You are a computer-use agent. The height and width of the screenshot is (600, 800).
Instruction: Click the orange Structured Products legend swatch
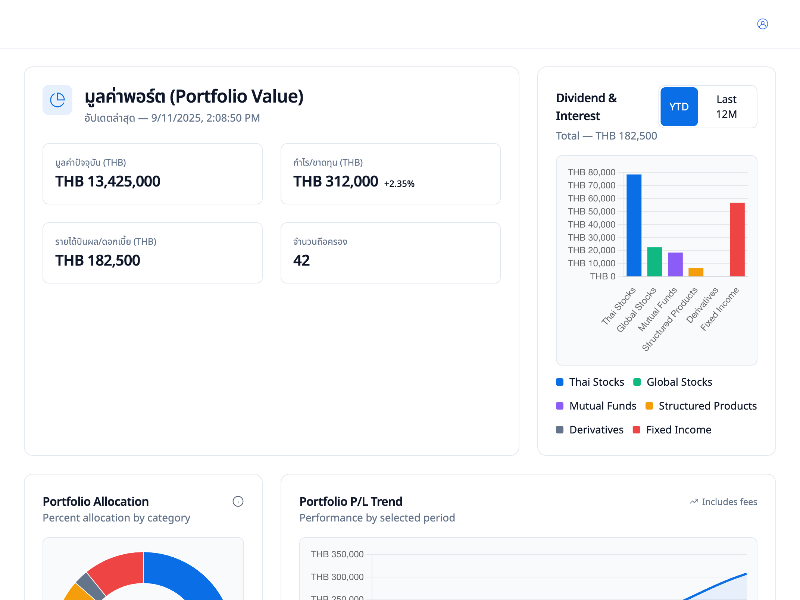pos(649,406)
